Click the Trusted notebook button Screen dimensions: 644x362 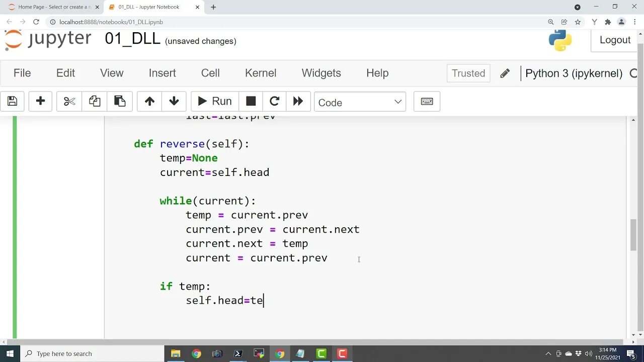coord(468,73)
